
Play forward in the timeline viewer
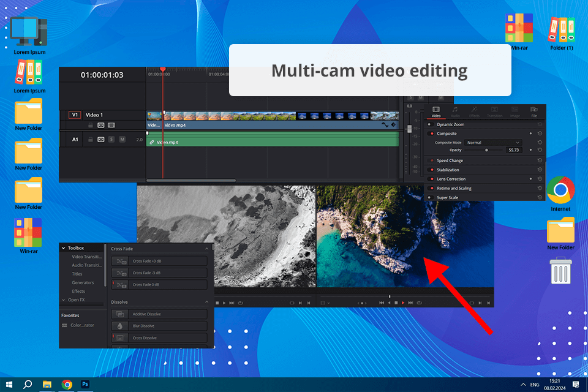tap(403, 303)
